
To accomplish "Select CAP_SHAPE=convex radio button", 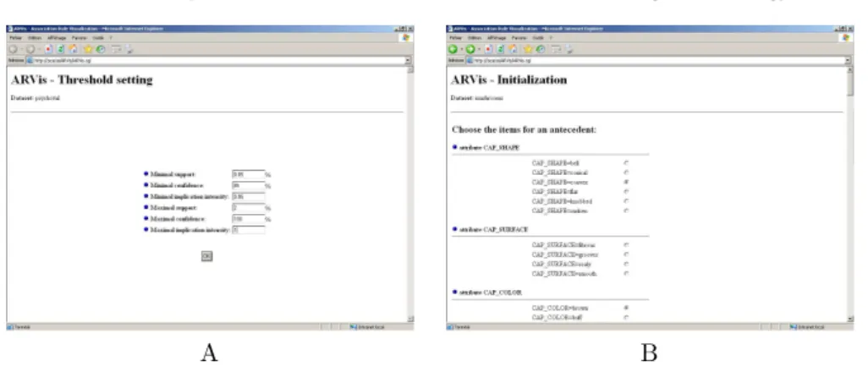I will click(626, 182).
